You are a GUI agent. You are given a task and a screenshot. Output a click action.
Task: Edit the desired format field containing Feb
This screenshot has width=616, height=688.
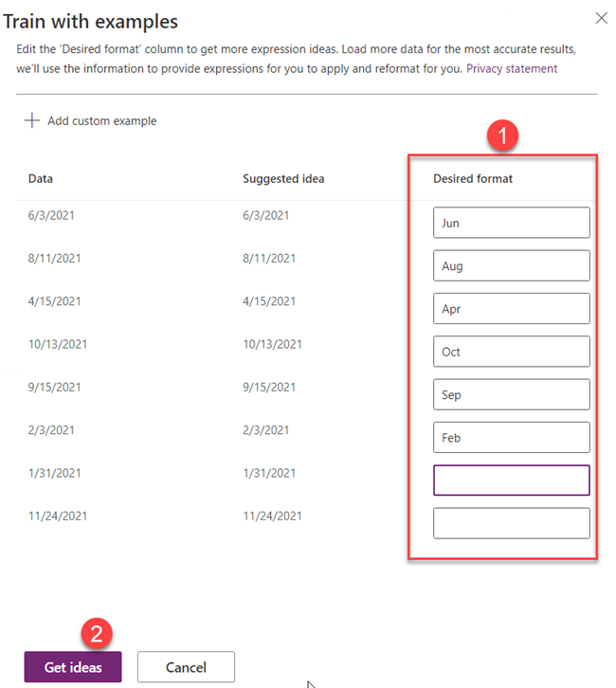pyautogui.click(x=512, y=438)
